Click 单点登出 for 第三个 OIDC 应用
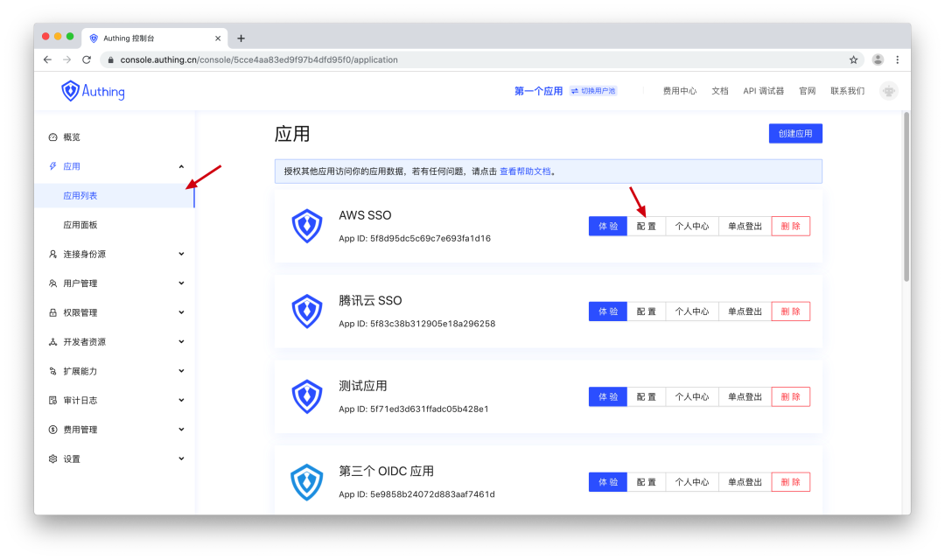 click(745, 482)
